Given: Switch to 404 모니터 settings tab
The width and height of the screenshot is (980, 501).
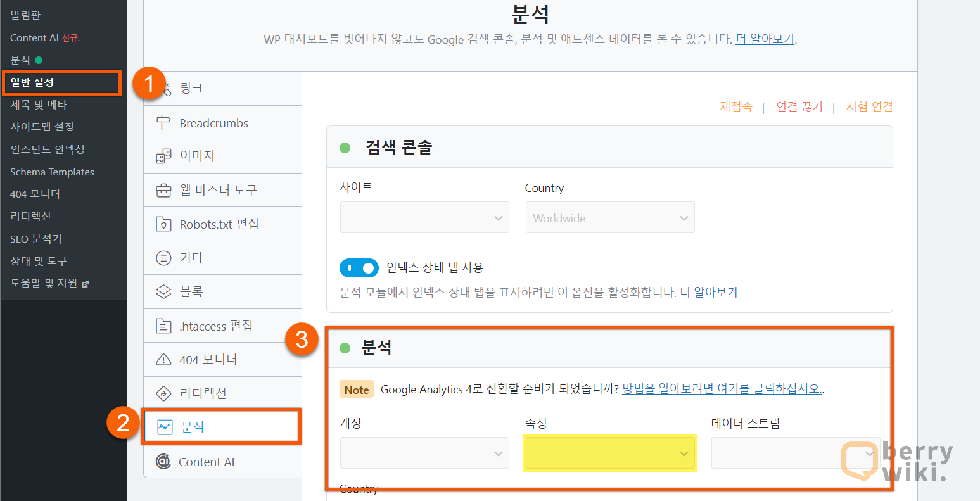Looking at the screenshot, I should [x=223, y=360].
